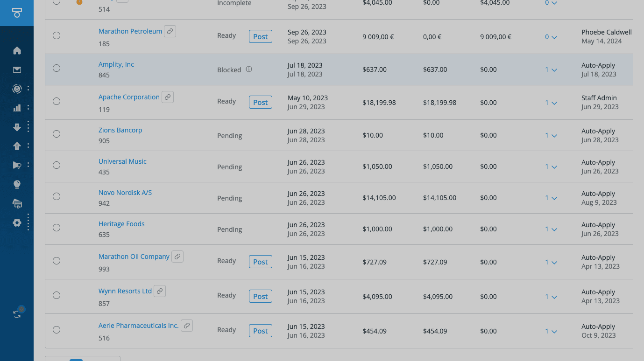Click the link icon beside Marathon Petroleum
The width and height of the screenshot is (644, 361).
170,31
